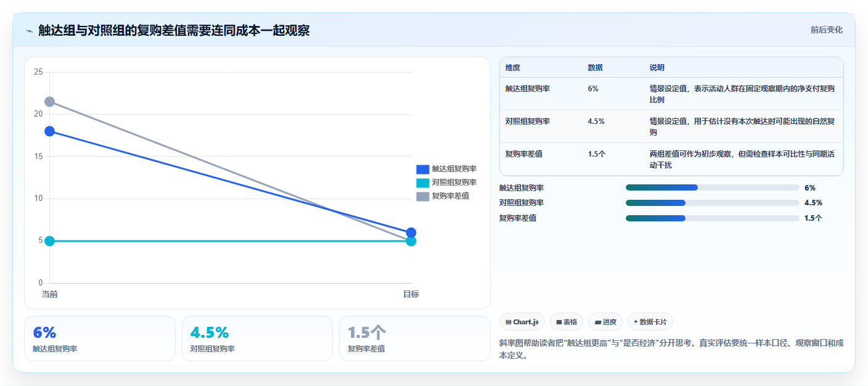The image size is (868, 386).
Task: Select the 数据卡片 tag chip
Action: tap(650, 322)
